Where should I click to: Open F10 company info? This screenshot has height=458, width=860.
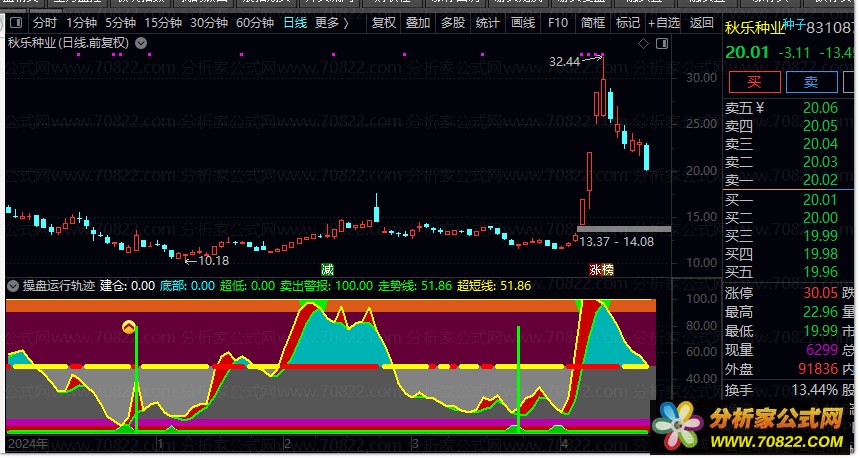click(x=558, y=23)
